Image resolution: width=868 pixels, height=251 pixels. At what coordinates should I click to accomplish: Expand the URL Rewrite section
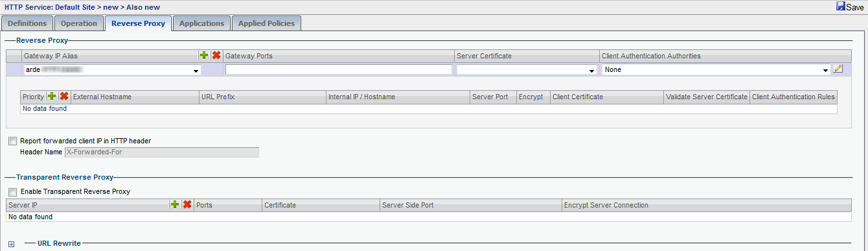click(x=11, y=244)
